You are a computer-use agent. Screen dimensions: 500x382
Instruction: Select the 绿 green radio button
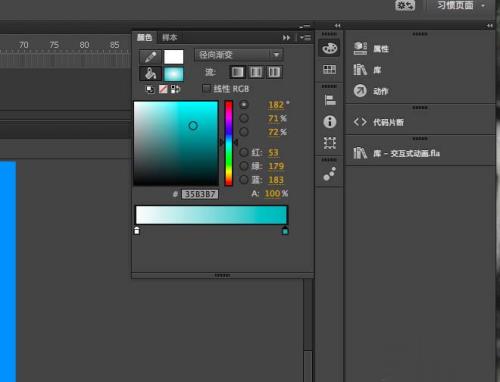(x=244, y=166)
